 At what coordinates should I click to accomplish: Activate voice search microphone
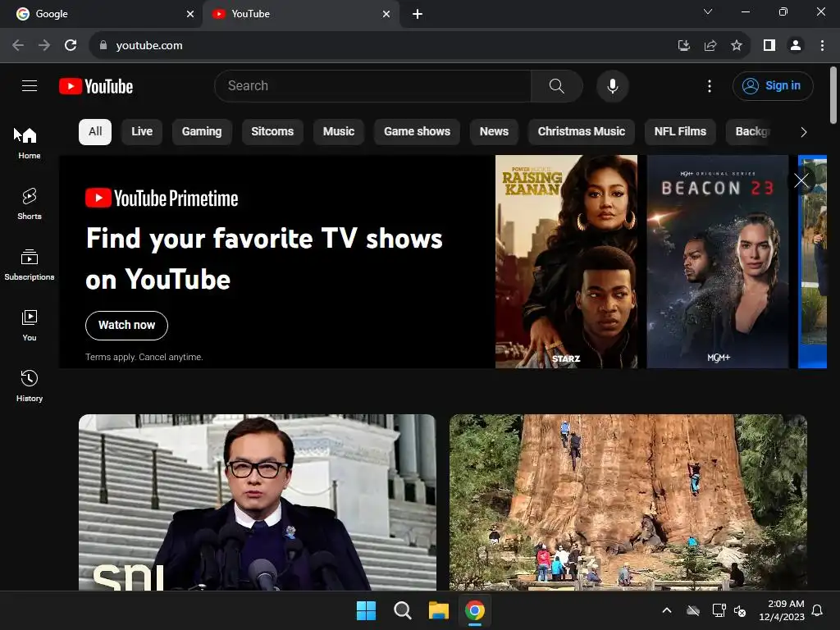click(612, 85)
